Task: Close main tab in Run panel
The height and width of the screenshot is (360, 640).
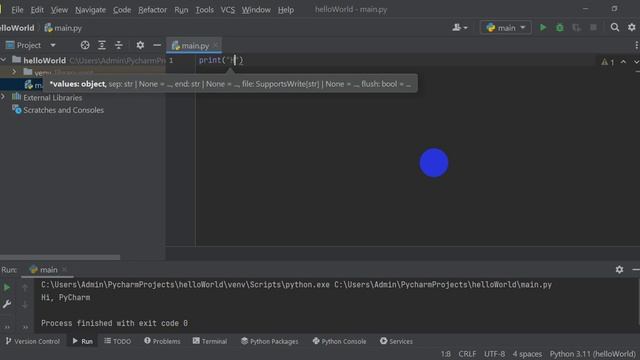Action: pyautogui.click(x=64, y=269)
